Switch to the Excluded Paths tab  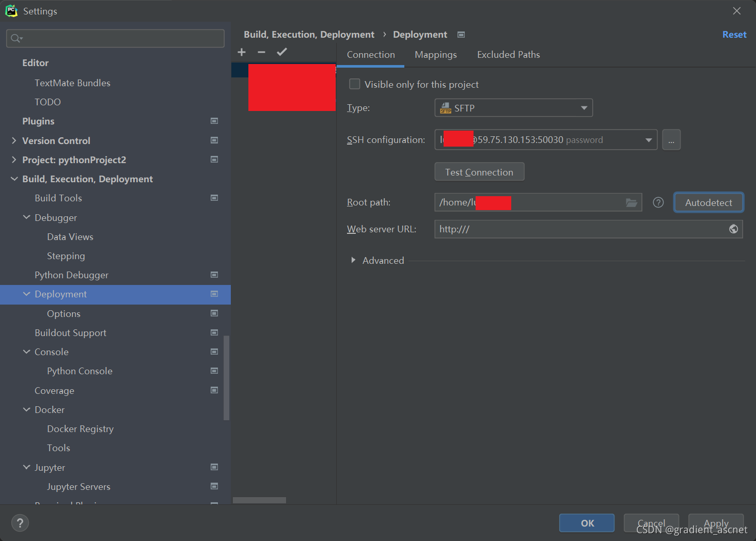point(509,55)
